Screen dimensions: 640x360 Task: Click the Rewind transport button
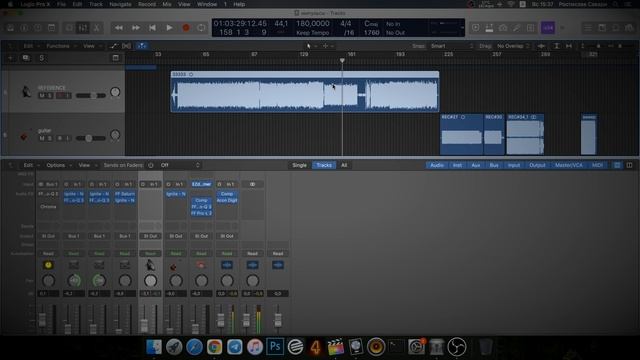119,28
